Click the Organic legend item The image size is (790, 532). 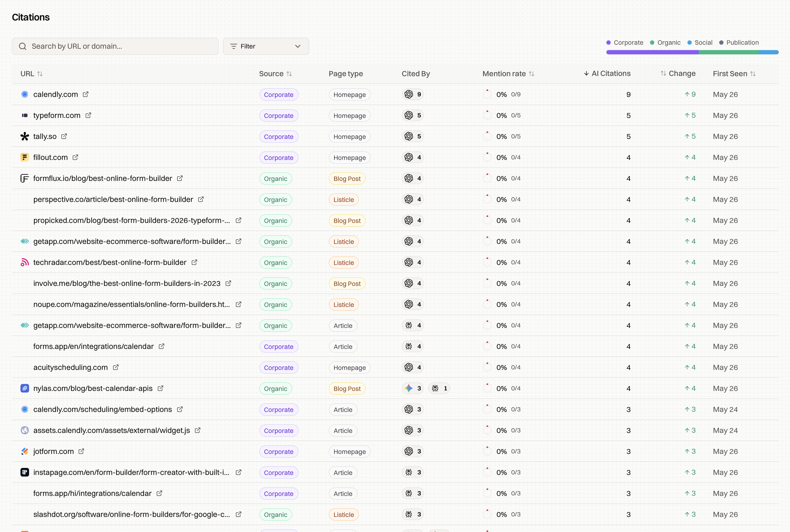pos(665,43)
